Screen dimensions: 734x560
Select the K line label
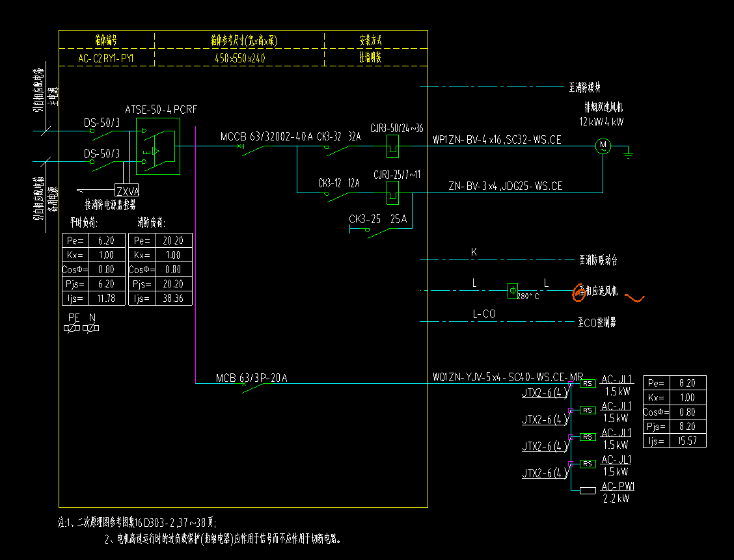(474, 252)
